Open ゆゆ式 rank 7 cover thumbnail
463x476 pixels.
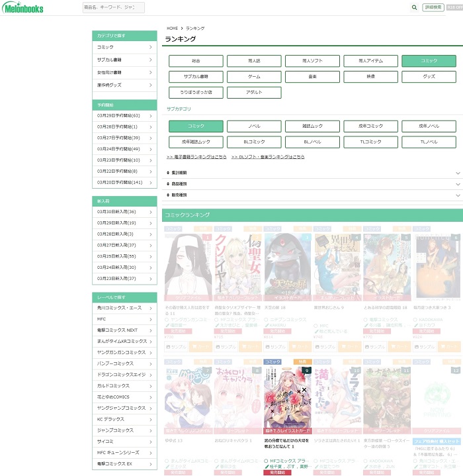click(188, 400)
